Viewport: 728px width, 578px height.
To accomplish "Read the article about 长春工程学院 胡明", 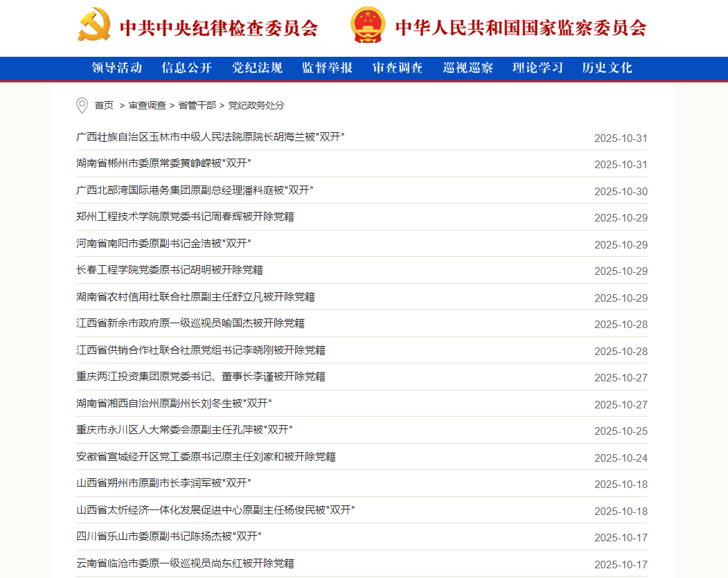I will tap(170, 270).
